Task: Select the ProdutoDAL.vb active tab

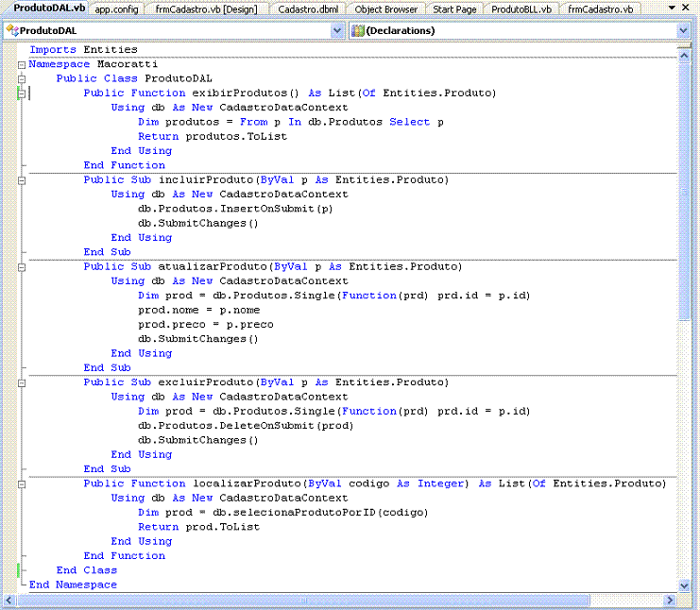Action: coord(49,8)
